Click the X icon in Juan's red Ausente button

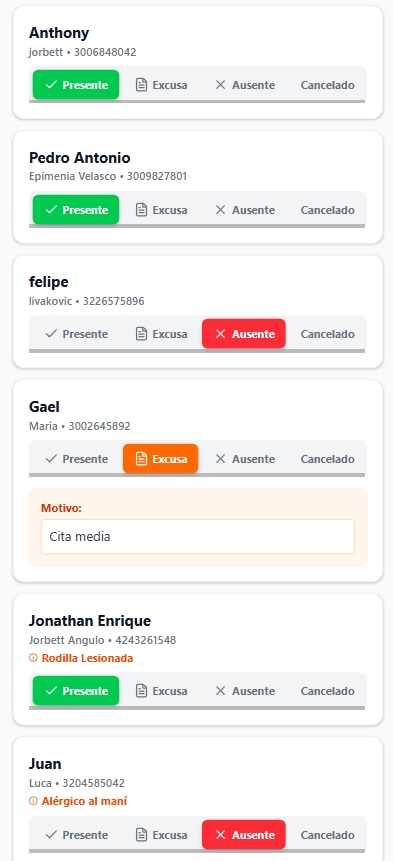[220, 835]
